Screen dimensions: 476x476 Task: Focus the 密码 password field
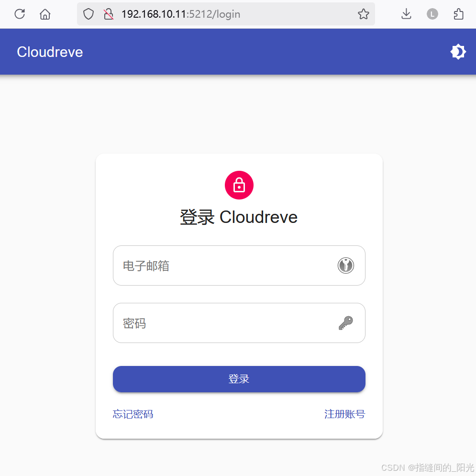(239, 323)
